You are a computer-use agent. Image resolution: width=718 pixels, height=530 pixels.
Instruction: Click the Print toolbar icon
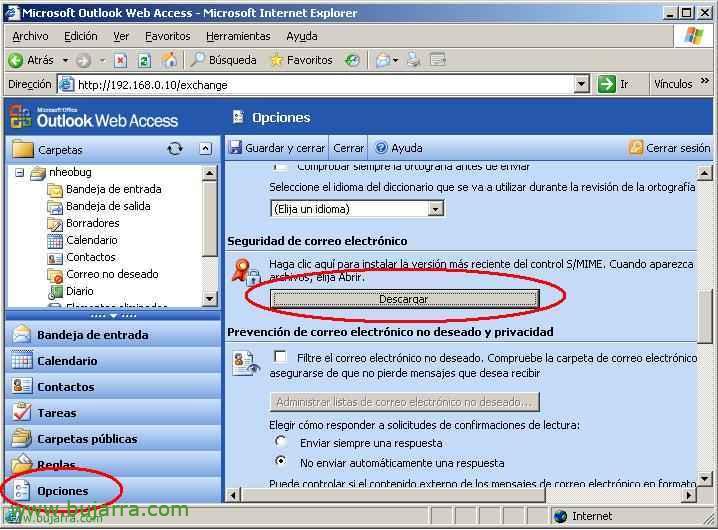(x=413, y=60)
